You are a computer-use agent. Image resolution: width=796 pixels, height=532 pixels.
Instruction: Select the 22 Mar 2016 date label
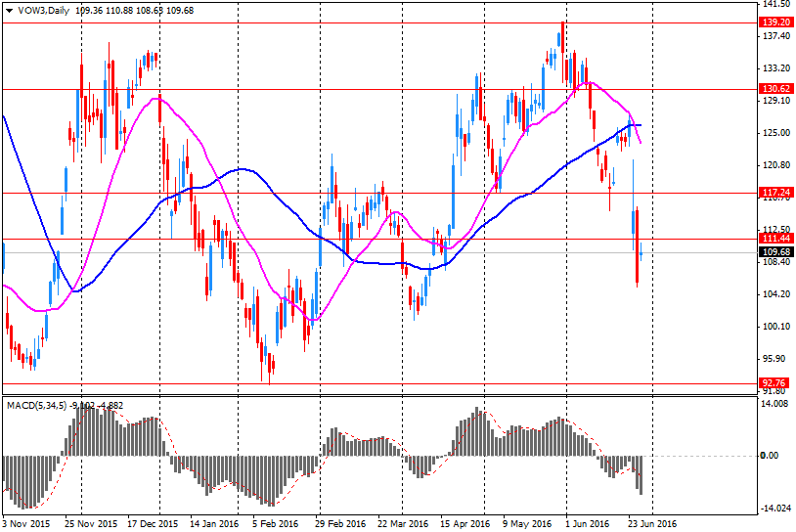click(x=403, y=523)
